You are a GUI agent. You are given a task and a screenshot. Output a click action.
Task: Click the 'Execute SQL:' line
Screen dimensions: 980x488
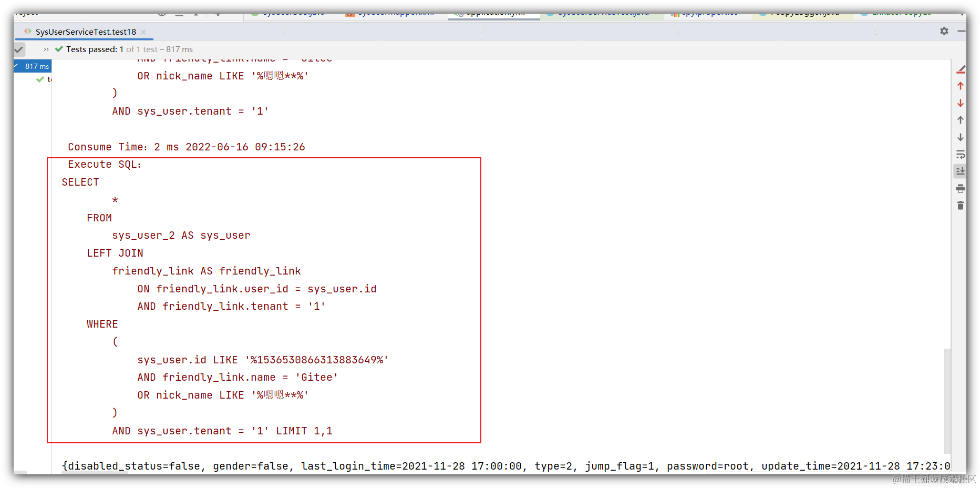(105, 165)
